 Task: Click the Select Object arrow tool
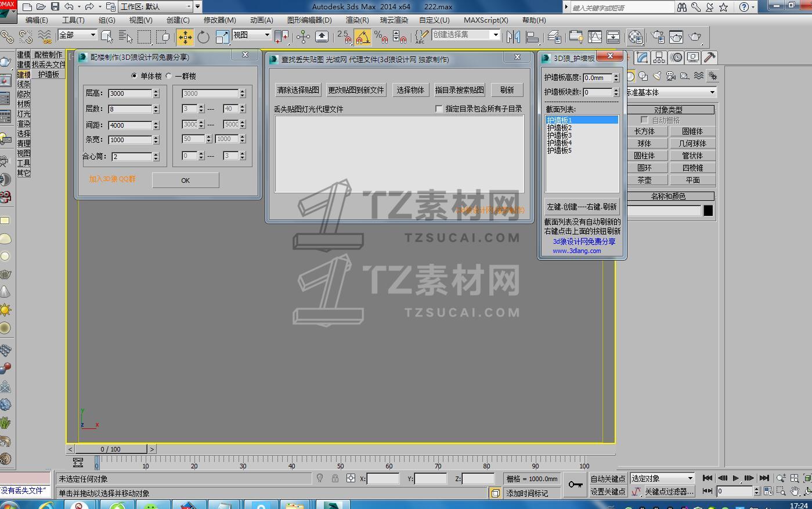pos(107,37)
